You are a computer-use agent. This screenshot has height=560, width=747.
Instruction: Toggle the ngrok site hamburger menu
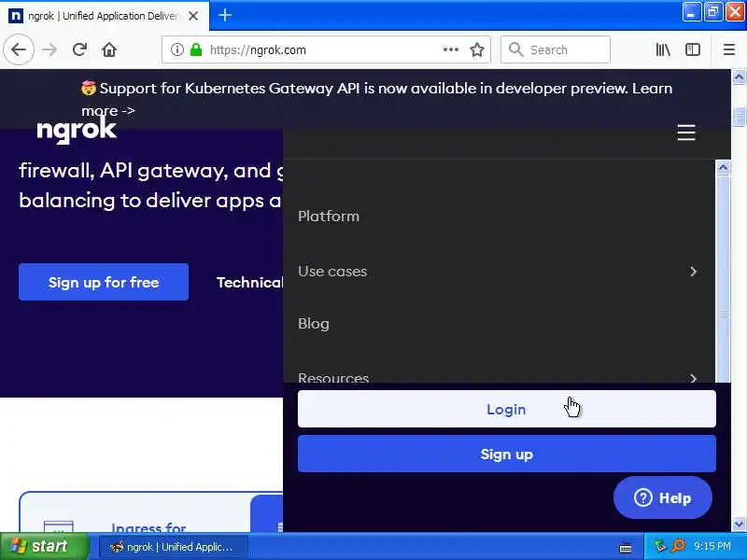tap(686, 133)
